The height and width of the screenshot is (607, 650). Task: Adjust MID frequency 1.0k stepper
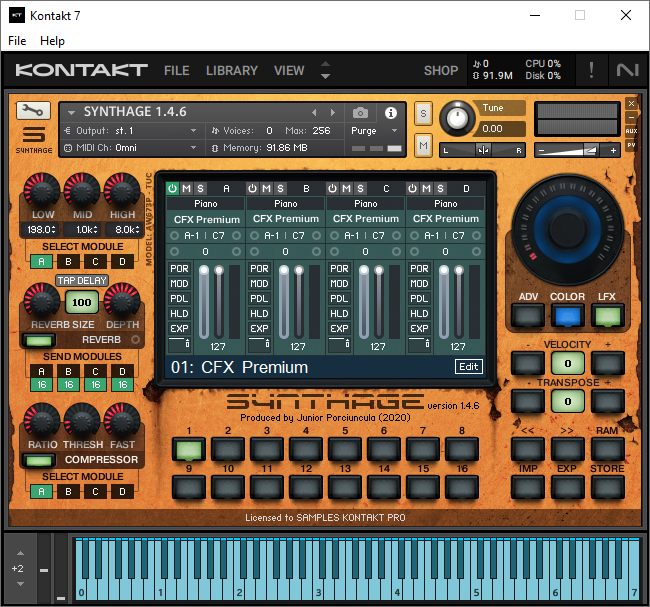point(82,229)
